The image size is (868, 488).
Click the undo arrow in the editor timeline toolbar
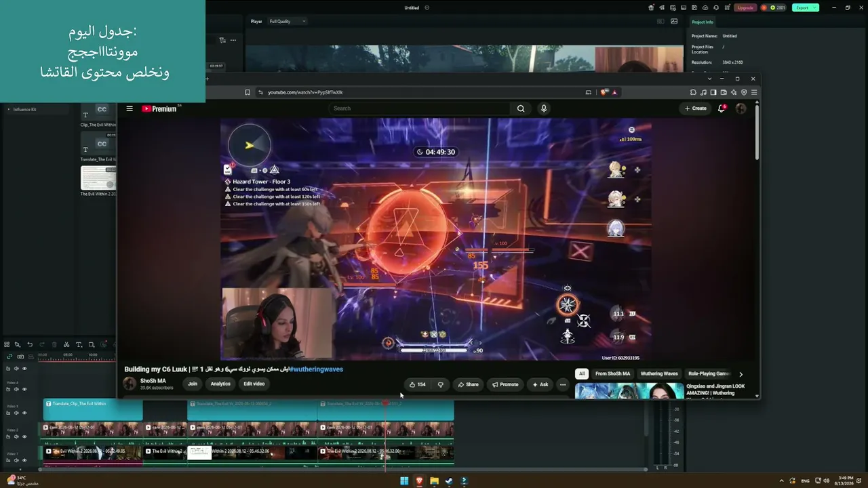tap(30, 344)
